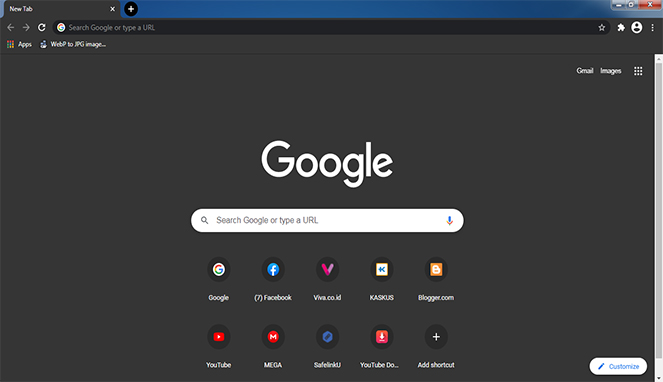This screenshot has width=663, height=382.
Task: Click the Customize button
Action: click(618, 366)
